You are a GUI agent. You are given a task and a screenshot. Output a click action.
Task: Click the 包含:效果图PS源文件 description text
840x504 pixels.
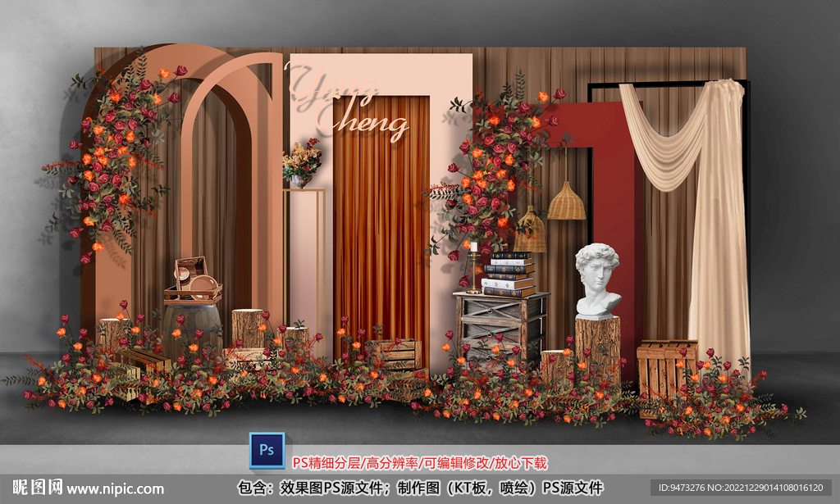click(420, 488)
